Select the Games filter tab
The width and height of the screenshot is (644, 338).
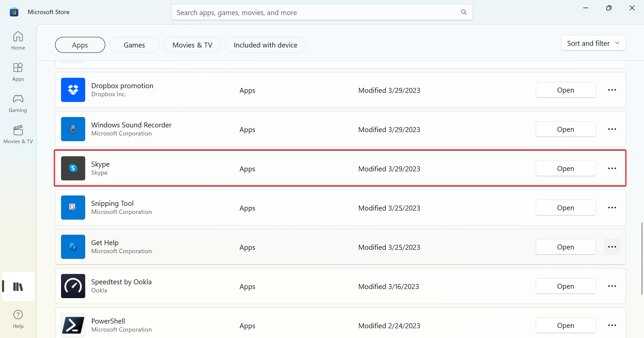pos(135,45)
